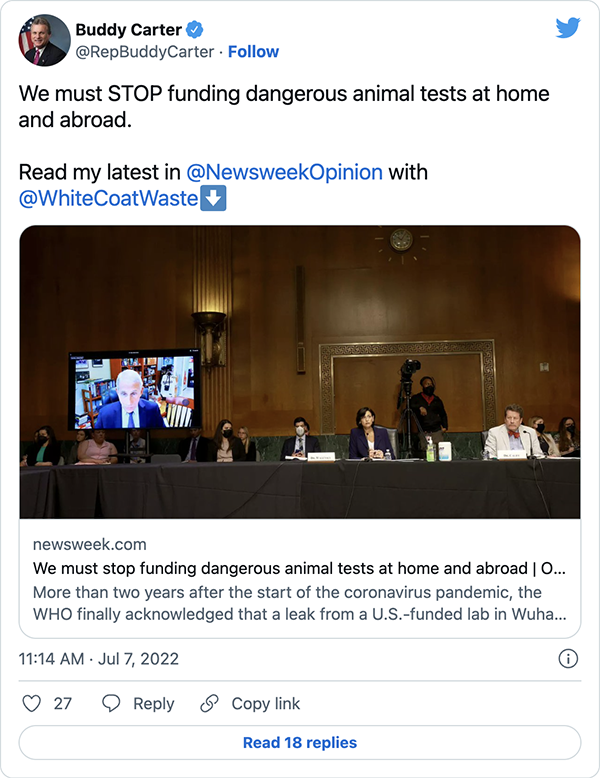Like the tweet with heart icon

[x=31, y=703]
